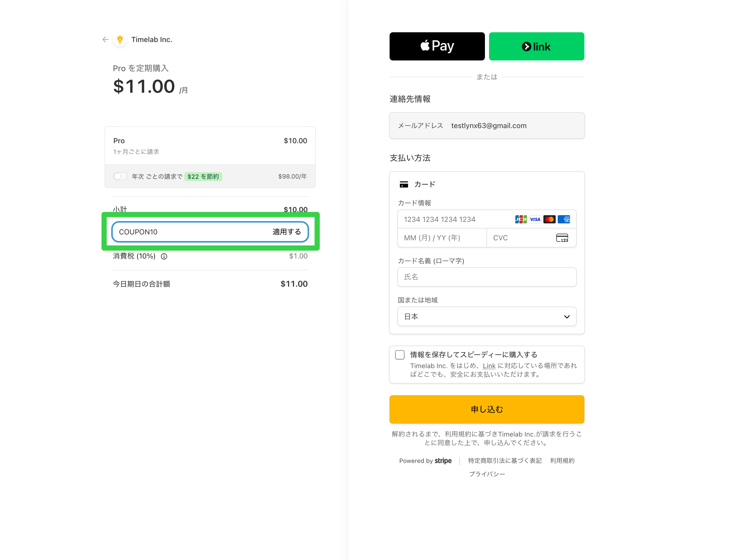The width and height of the screenshot is (731, 560).
Task: Check the save information for Link checkbox
Action: (x=400, y=355)
